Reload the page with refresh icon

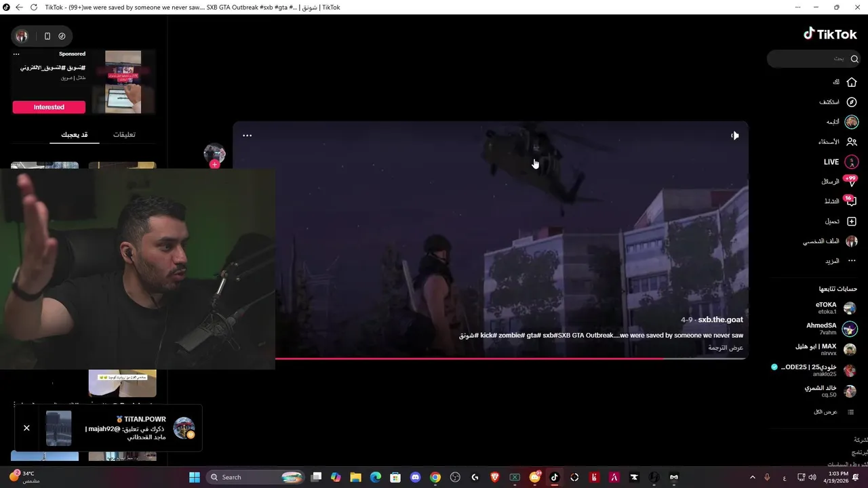coord(34,7)
